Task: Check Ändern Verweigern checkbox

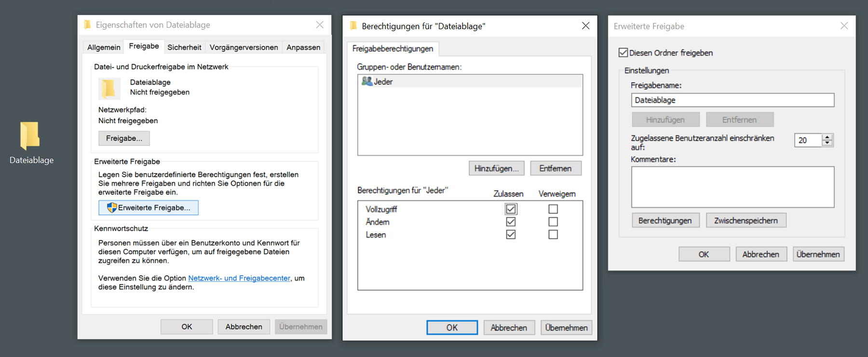Action: point(553,222)
